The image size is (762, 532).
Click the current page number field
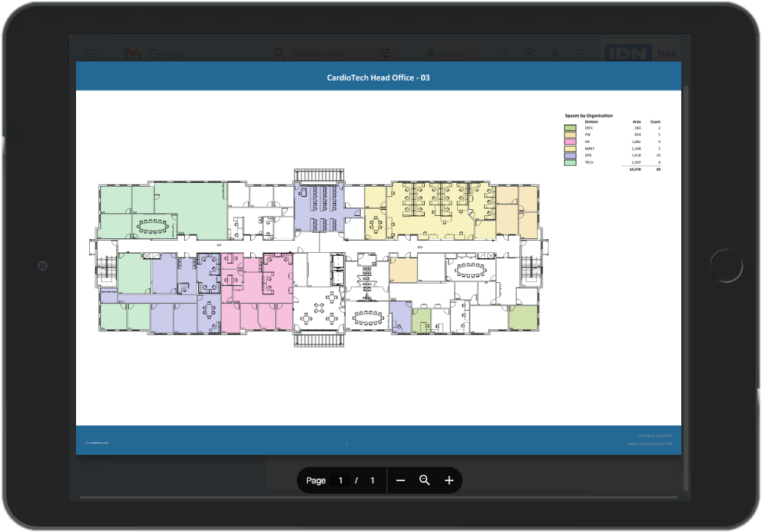click(340, 481)
